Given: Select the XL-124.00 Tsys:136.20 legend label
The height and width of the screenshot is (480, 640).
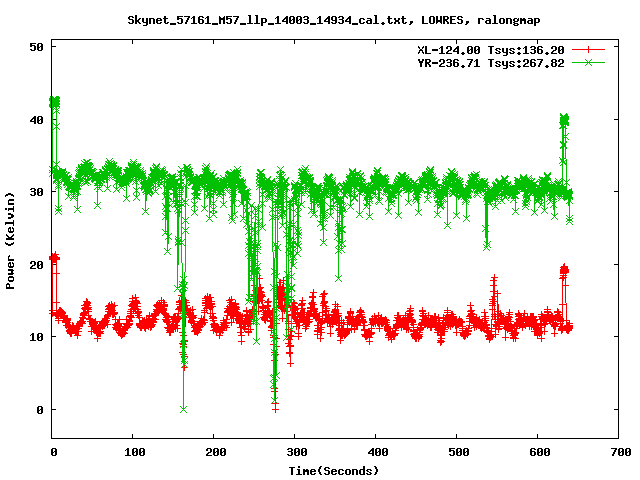Looking at the screenshot, I should click(x=491, y=50).
